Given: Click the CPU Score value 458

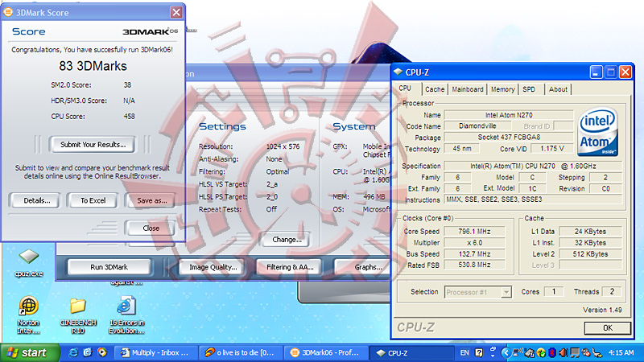Looking at the screenshot, I should point(129,116).
